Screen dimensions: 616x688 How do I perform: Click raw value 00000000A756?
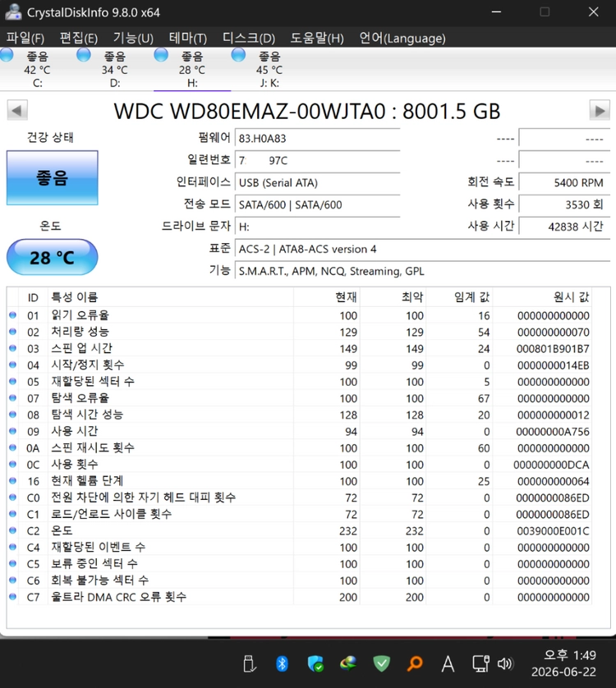click(553, 431)
